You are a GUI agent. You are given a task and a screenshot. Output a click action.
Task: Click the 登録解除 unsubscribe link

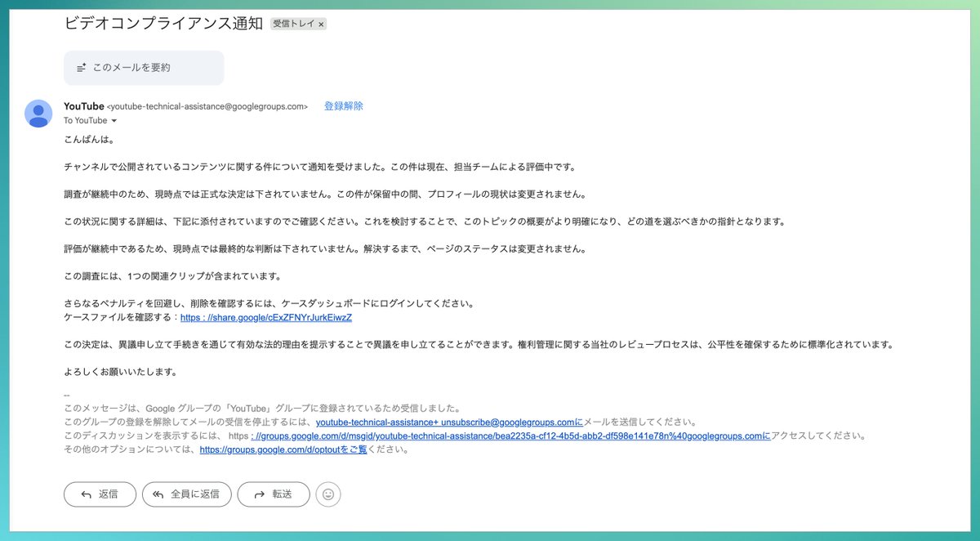(344, 106)
